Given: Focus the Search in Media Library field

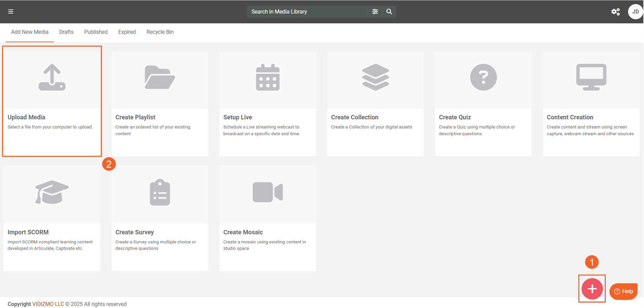Looking at the screenshot, I should [x=307, y=11].
